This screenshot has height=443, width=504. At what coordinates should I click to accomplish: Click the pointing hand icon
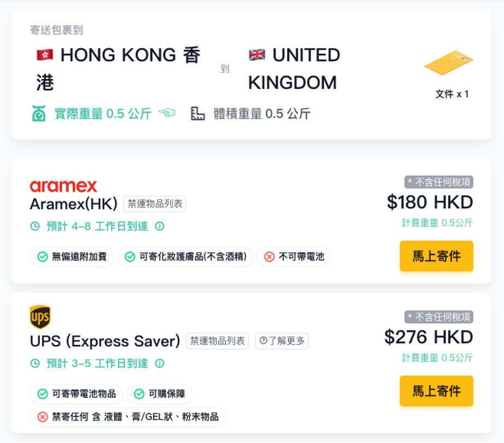167,113
